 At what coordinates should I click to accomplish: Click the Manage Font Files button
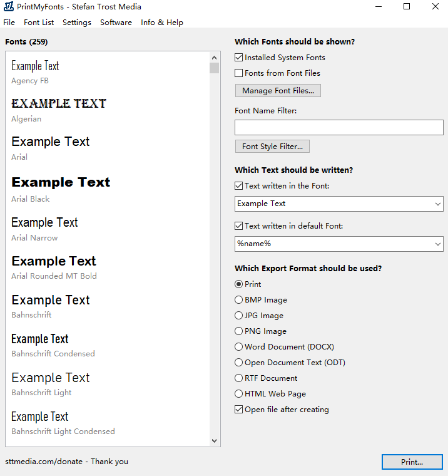point(278,91)
